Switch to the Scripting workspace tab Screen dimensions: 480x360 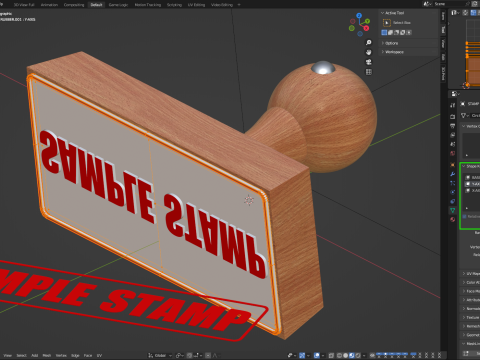click(174, 5)
